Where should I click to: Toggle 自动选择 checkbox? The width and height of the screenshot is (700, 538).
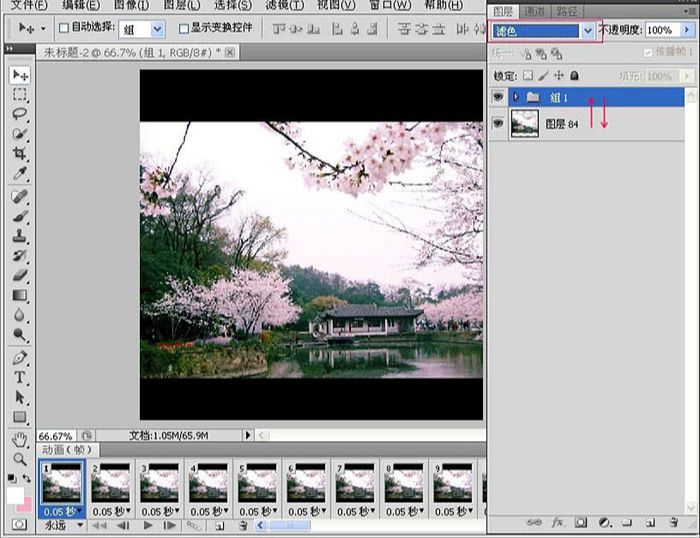(x=64, y=28)
